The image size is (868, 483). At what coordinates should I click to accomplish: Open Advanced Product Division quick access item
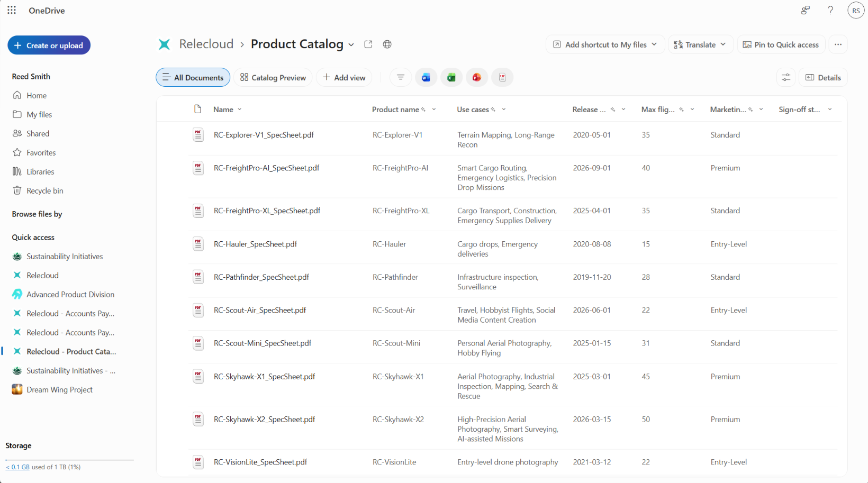70,295
